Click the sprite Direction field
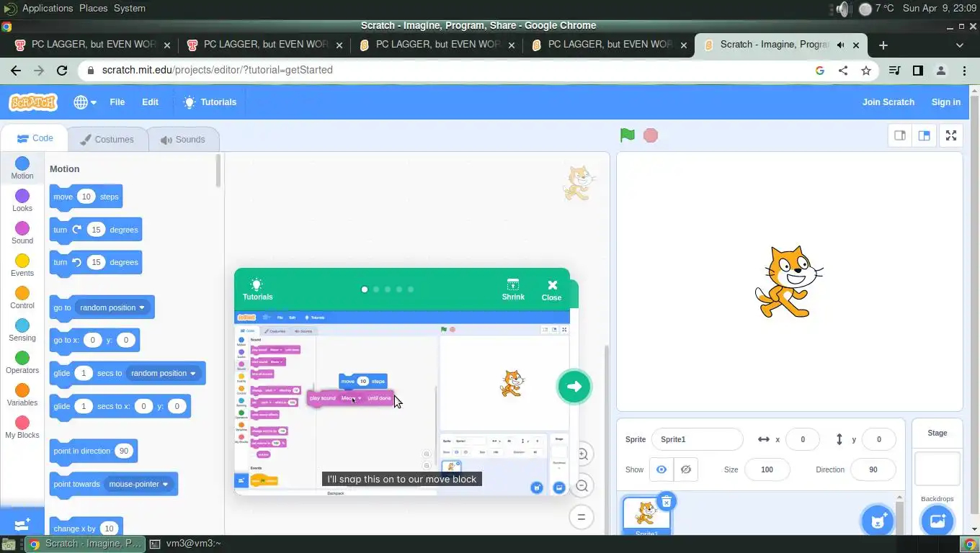980x553 pixels. click(x=873, y=469)
